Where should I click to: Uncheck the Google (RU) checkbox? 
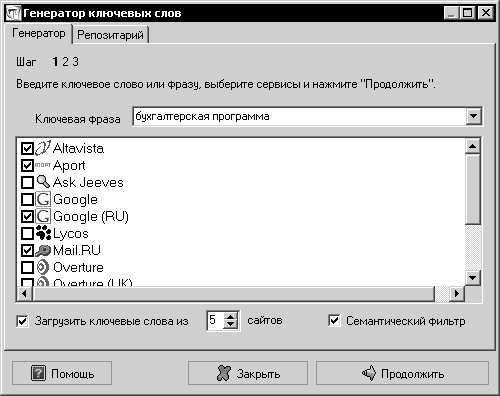[x=27, y=216]
